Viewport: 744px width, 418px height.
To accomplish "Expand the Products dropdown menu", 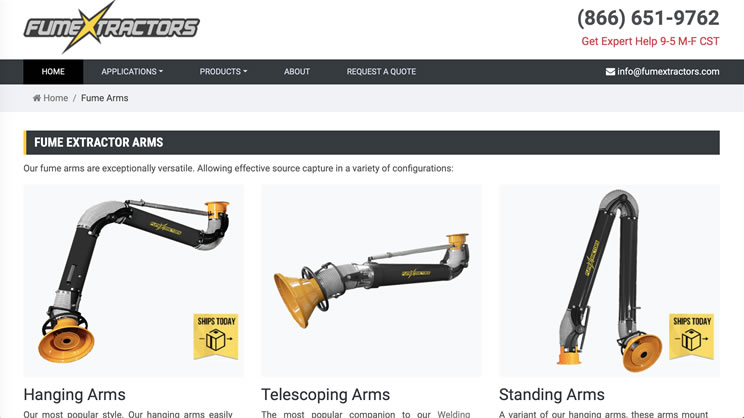I will 223,72.
